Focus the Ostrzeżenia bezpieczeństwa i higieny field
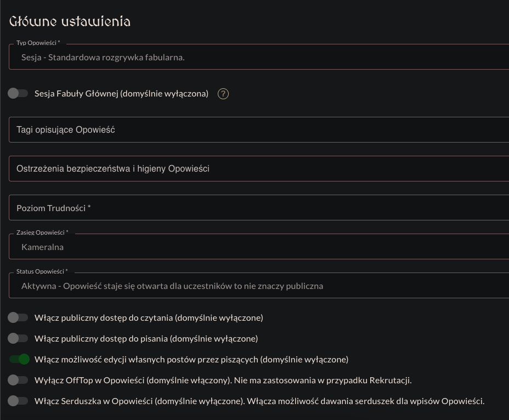Viewport: 509px width, 420px height. click(x=259, y=169)
